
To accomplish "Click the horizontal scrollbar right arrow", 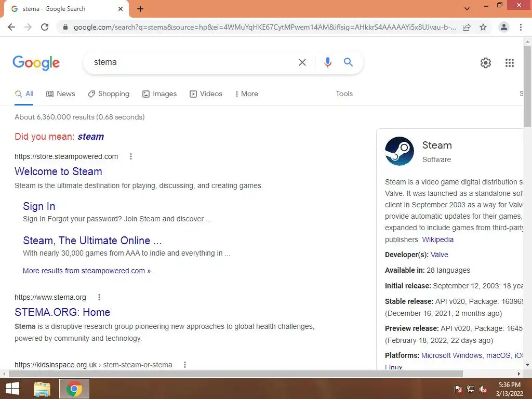I will point(519,374).
